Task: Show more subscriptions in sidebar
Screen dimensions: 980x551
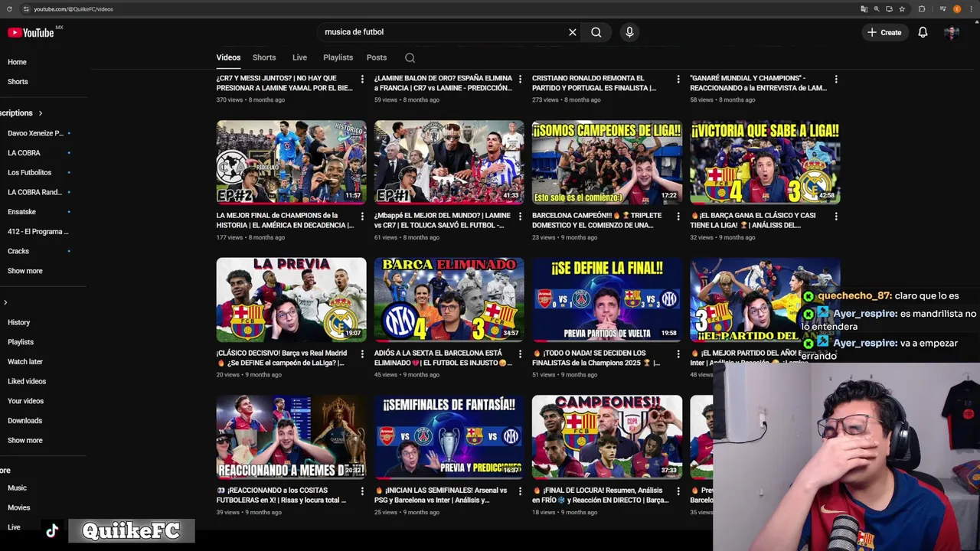Action: 25,271
